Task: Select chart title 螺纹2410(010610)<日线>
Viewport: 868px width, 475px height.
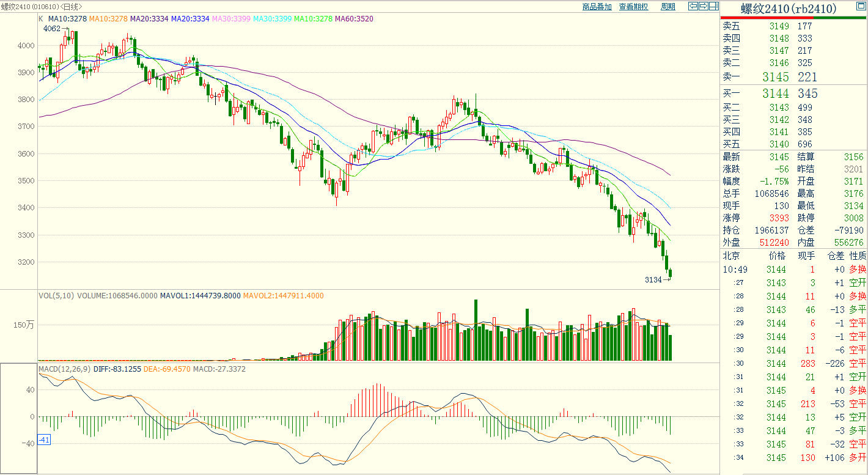Action: (x=42, y=7)
